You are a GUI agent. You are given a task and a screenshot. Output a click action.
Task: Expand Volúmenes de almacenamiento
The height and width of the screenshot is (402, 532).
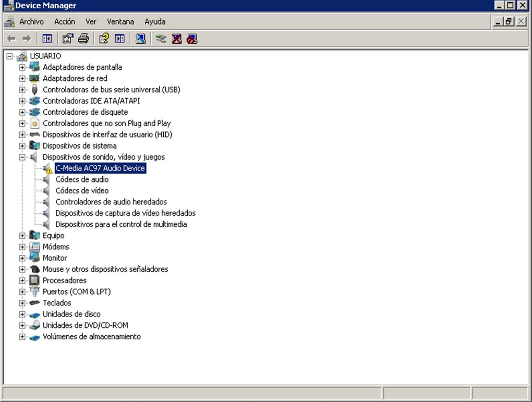coord(22,336)
